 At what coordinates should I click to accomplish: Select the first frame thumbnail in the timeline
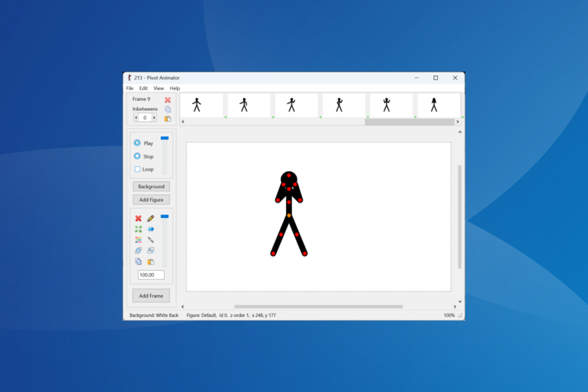tap(202, 105)
